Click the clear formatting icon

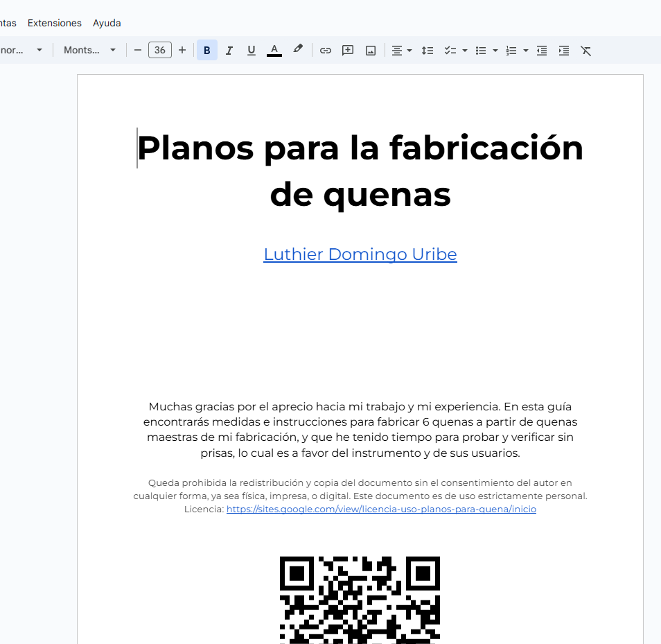point(586,51)
